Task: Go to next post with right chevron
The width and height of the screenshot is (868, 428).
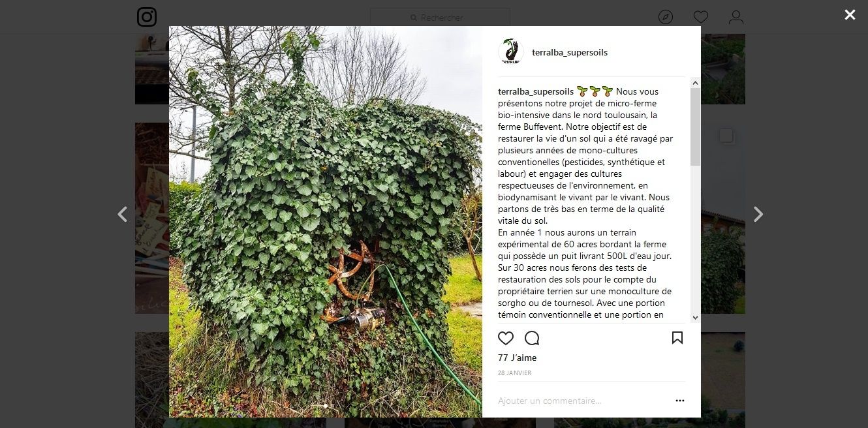Action: [758, 214]
